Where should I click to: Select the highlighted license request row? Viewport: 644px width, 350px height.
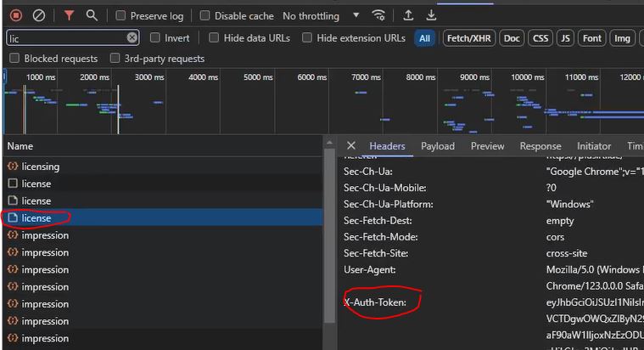coord(163,217)
